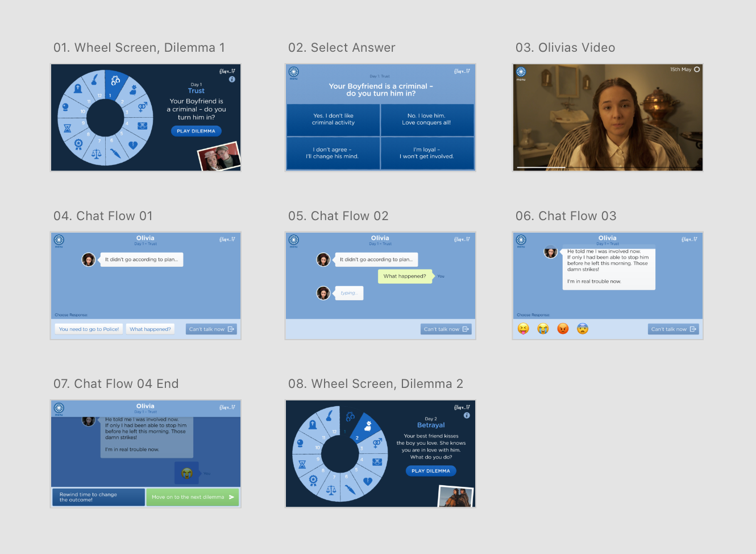Click broken heart wedge on Dilemma 1 wheel
Screen dimensions: 756x554
[133, 145]
